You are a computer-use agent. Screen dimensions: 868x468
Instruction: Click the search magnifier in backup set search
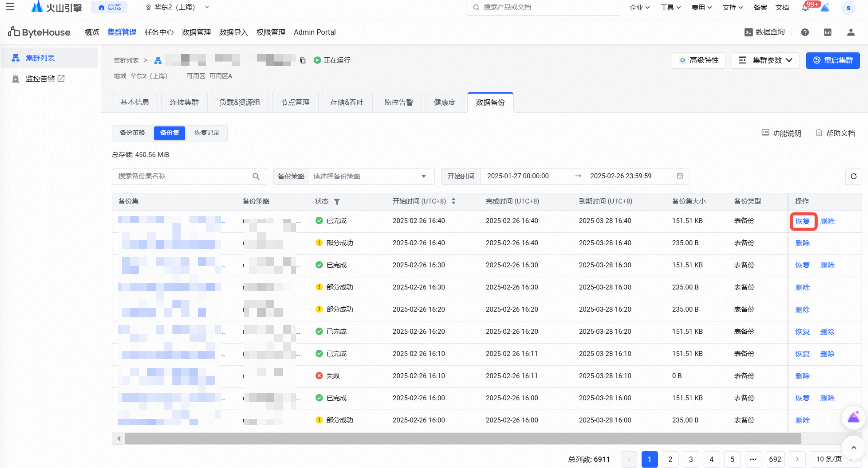click(x=256, y=176)
